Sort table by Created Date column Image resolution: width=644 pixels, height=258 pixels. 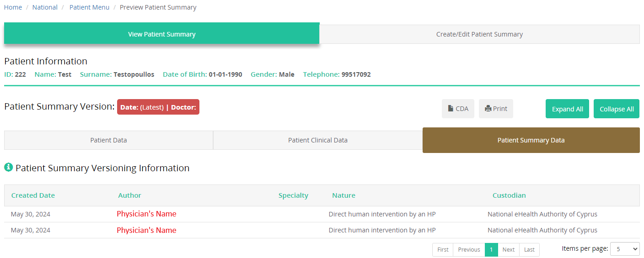[33, 195]
